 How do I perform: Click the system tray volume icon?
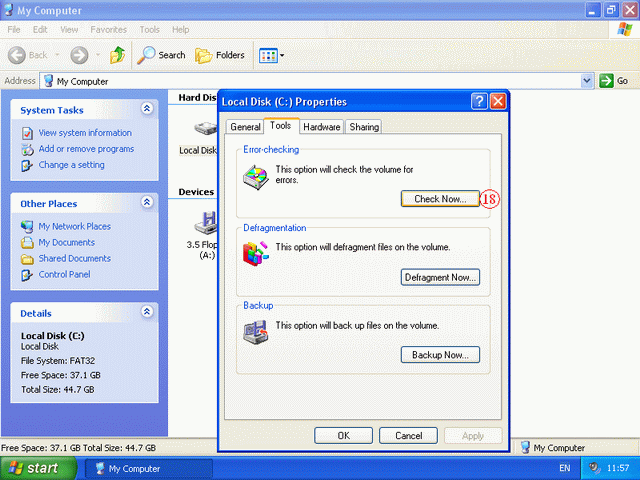[x=595, y=468]
